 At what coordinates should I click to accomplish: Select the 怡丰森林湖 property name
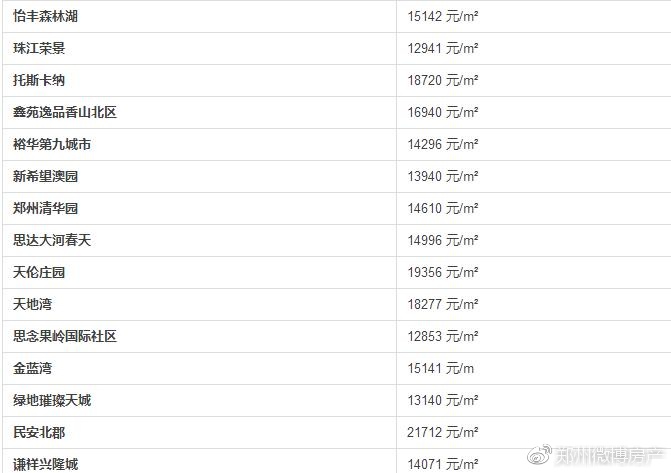(46, 17)
